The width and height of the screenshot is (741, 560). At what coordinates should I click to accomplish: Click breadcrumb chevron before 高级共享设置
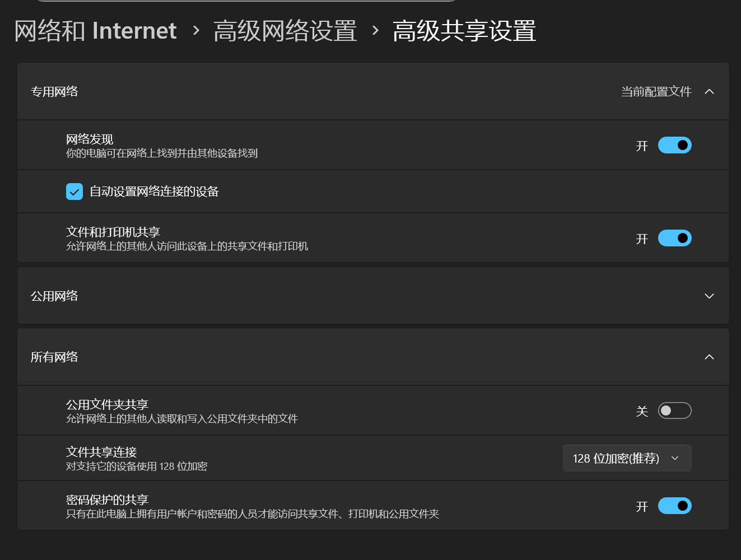(x=375, y=30)
